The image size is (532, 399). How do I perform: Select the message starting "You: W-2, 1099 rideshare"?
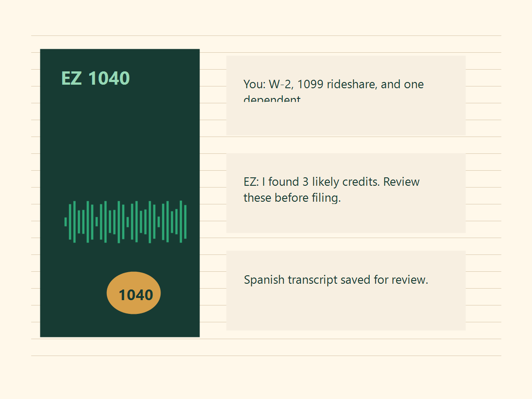point(346,96)
